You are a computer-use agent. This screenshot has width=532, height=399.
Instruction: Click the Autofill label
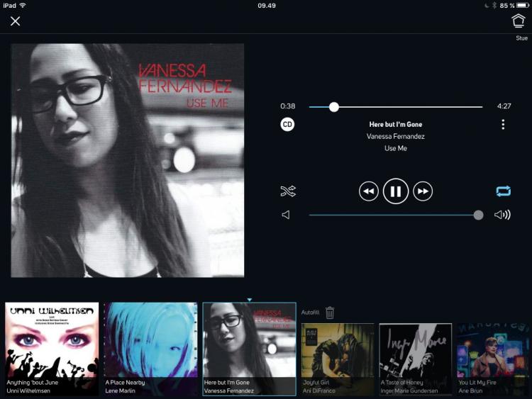pyautogui.click(x=310, y=313)
